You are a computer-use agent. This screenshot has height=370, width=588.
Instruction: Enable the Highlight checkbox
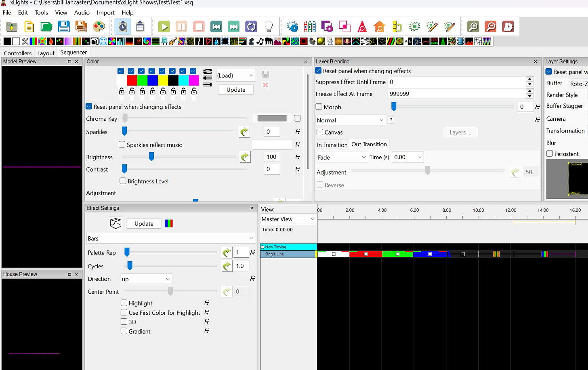tap(124, 303)
